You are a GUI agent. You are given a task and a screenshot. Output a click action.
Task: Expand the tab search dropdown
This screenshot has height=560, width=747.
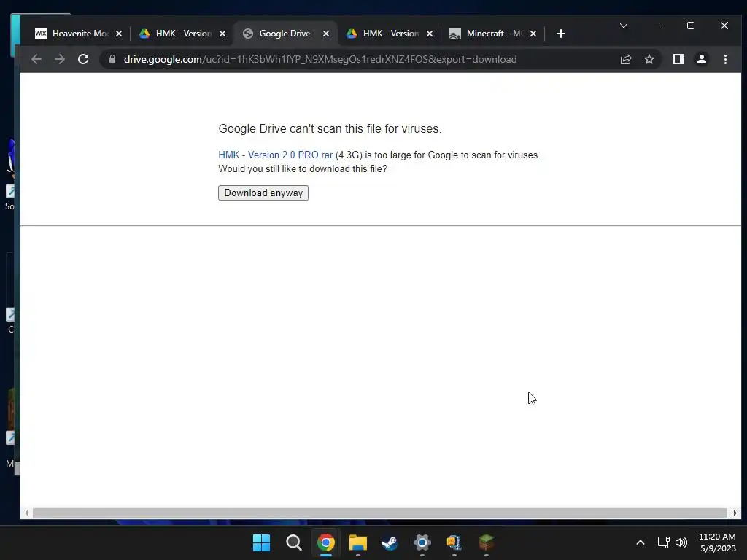click(624, 26)
